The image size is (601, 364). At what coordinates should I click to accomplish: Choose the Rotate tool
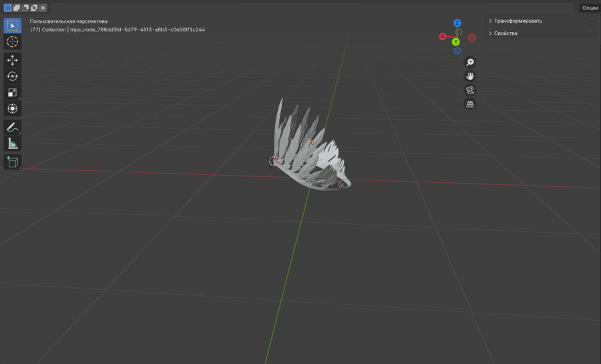[12, 76]
